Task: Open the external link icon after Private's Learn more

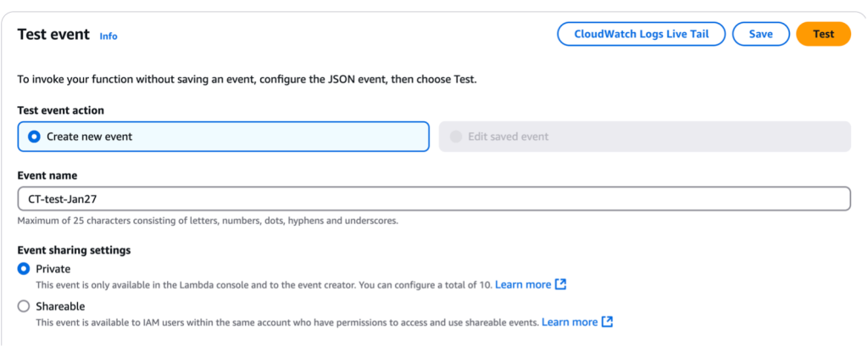Action: tap(560, 284)
